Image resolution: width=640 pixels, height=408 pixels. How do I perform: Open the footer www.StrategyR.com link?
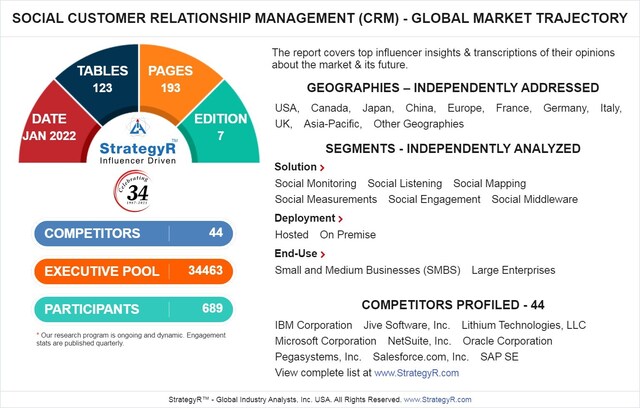pyautogui.click(x=437, y=399)
